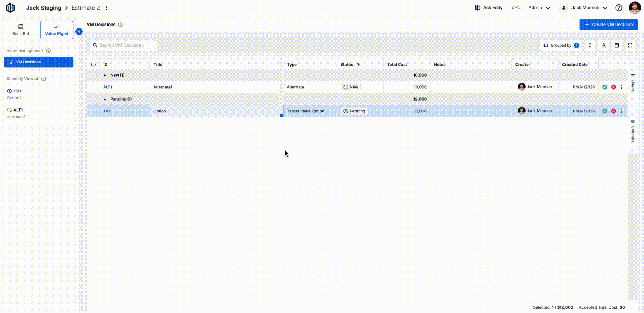Viewport: 644px width, 313px height.
Task: Click the text formatting toolbar icon
Action: [603, 46]
